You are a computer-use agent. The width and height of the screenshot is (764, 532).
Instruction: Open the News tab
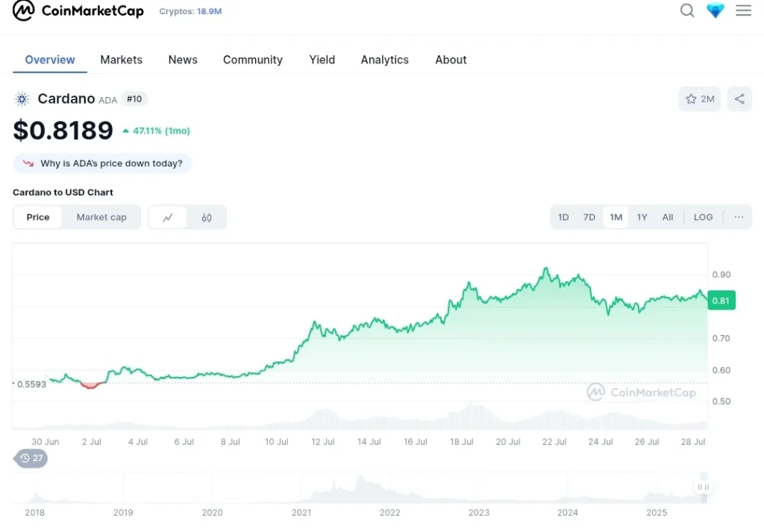pos(183,60)
